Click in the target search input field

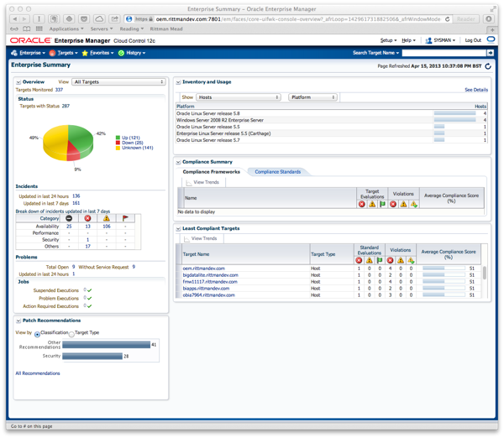coord(444,53)
